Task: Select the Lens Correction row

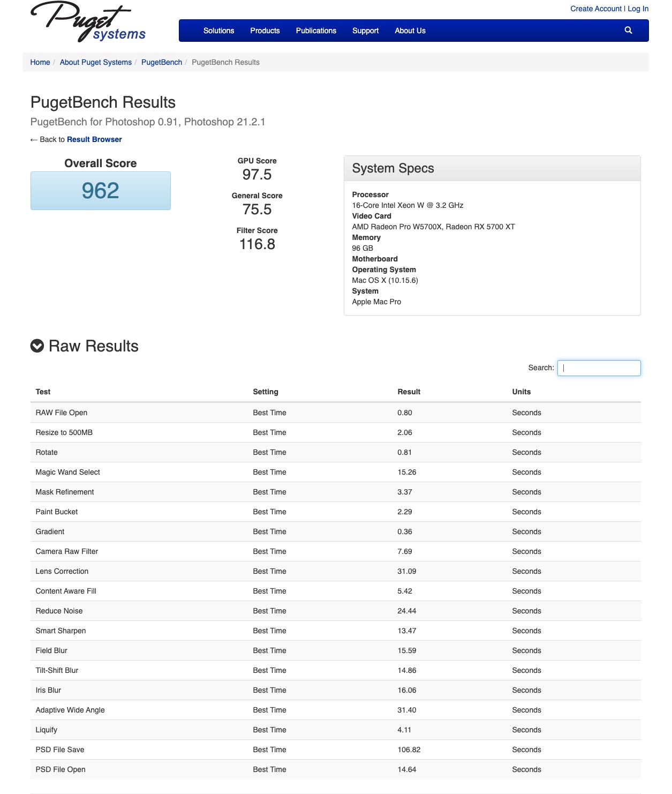Action: [336, 571]
